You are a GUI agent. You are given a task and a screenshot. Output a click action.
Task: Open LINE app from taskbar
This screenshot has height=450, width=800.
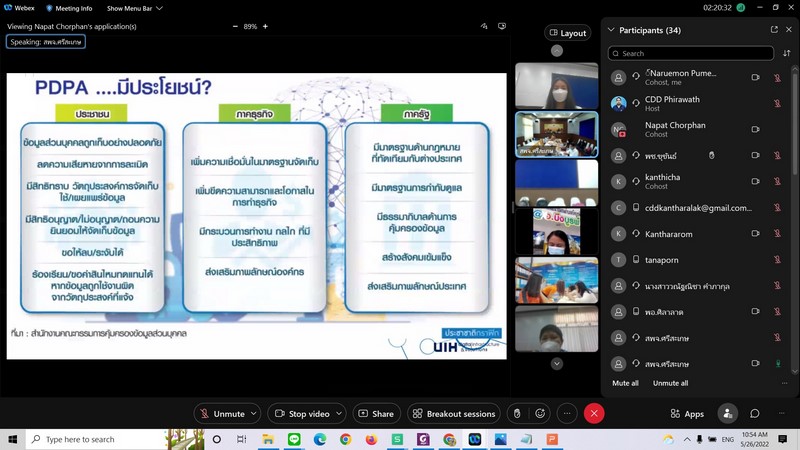(294, 439)
